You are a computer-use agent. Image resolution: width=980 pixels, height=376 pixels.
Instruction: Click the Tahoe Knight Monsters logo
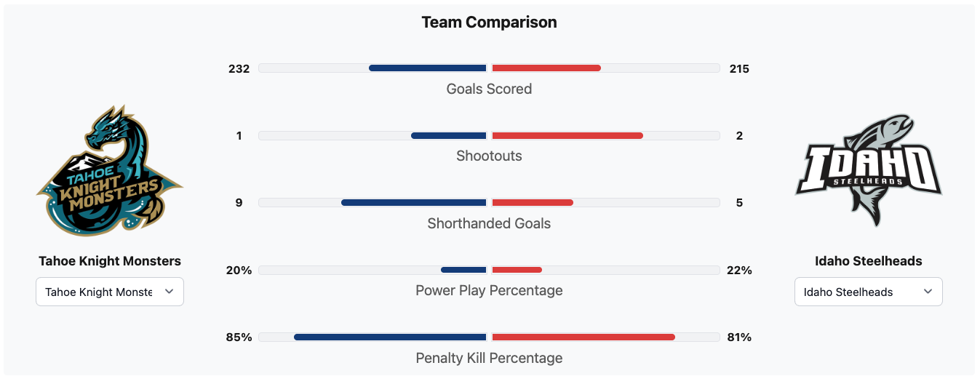tap(110, 172)
